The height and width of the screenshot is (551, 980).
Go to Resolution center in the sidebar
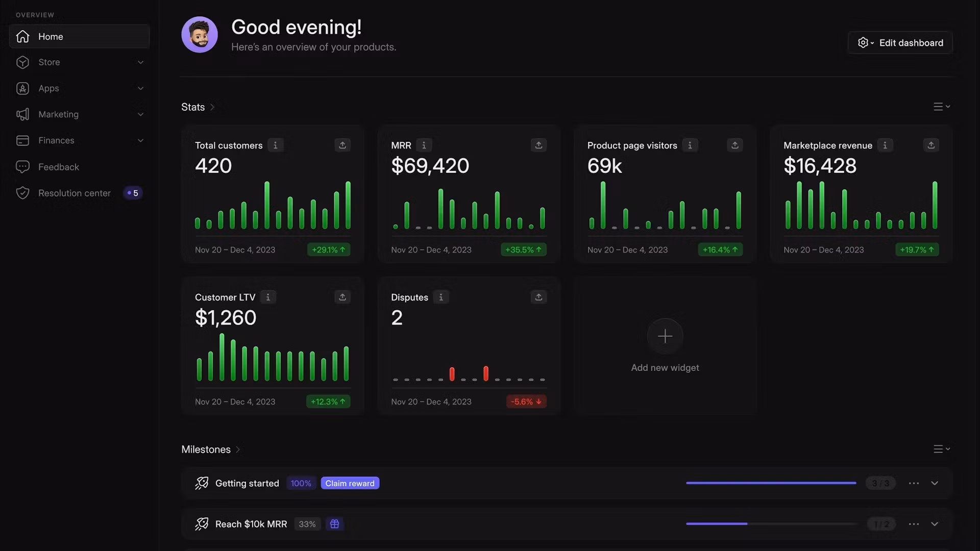pyautogui.click(x=75, y=193)
